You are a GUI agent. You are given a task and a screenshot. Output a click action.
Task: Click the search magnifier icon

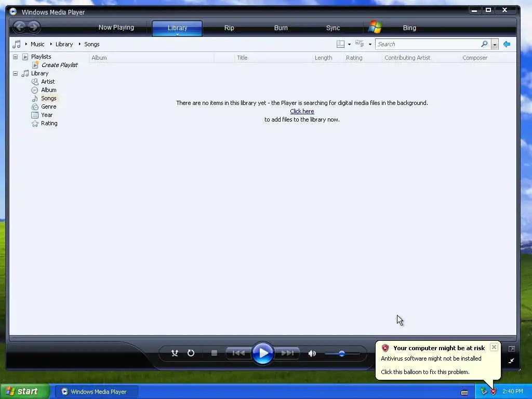[485, 44]
